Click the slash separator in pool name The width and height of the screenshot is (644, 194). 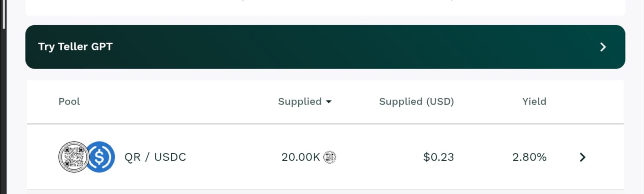coord(147,157)
